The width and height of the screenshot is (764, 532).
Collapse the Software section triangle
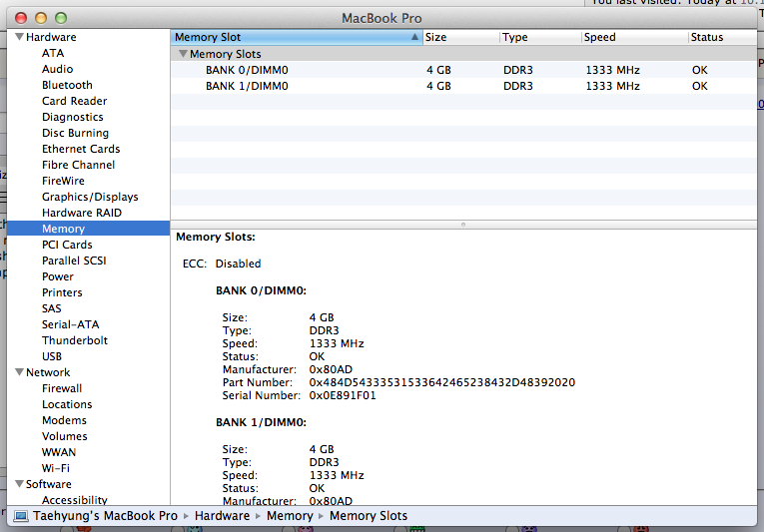[20, 484]
